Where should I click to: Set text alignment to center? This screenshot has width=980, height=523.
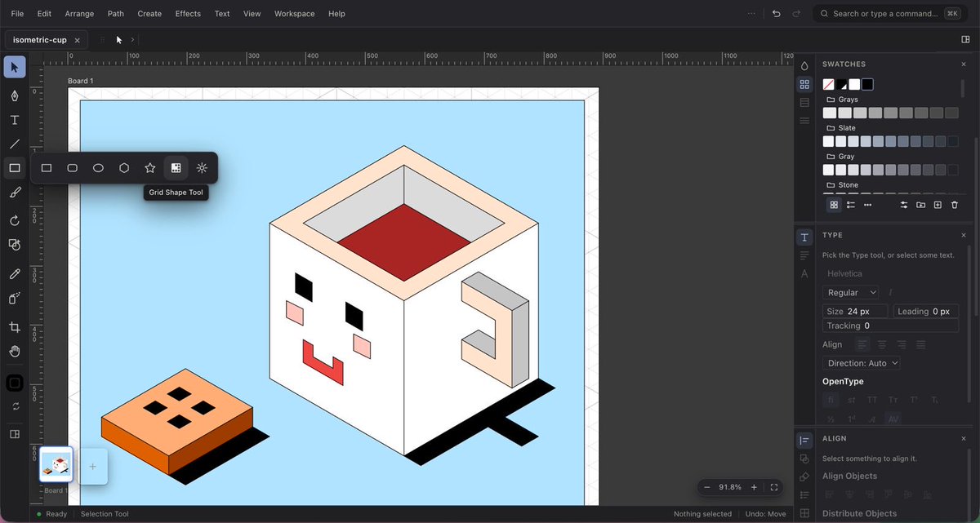coord(882,344)
